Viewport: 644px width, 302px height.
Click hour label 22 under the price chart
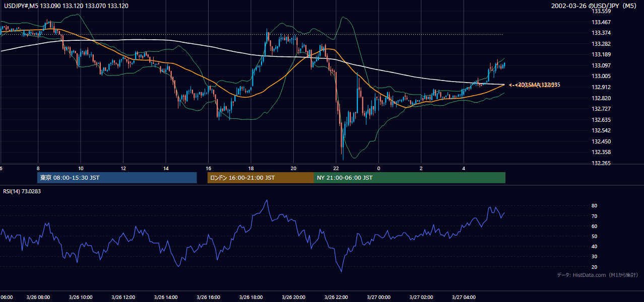tap(336, 168)
